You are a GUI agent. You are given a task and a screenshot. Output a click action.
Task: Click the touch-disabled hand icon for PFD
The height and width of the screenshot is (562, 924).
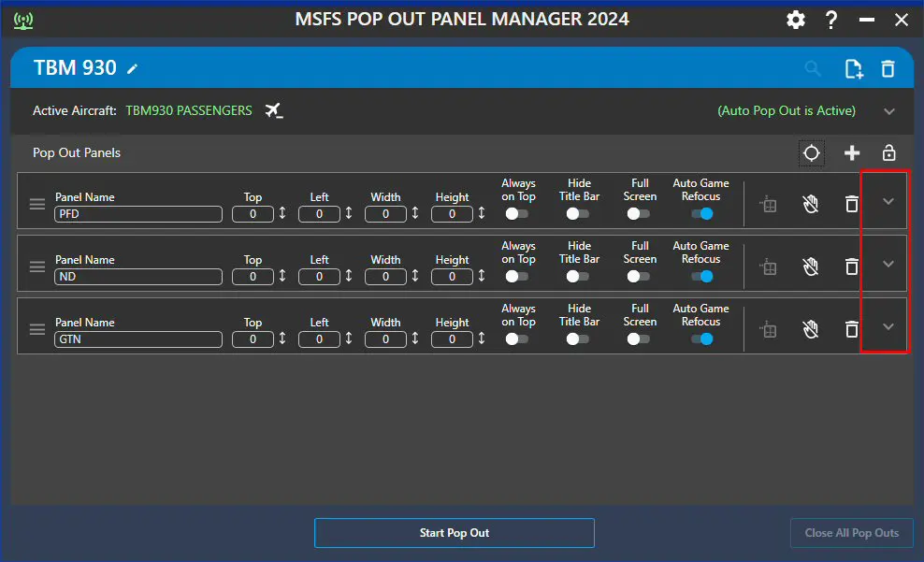[x=811, y=204]
